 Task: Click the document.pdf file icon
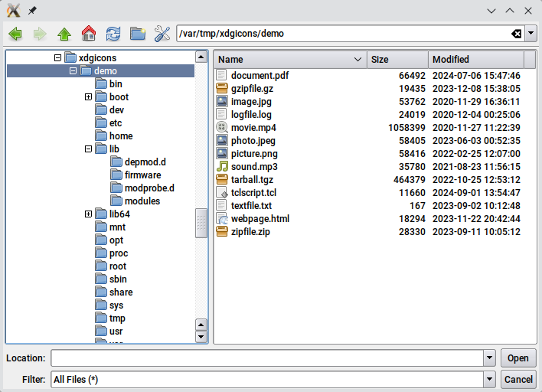coord(221,75)
